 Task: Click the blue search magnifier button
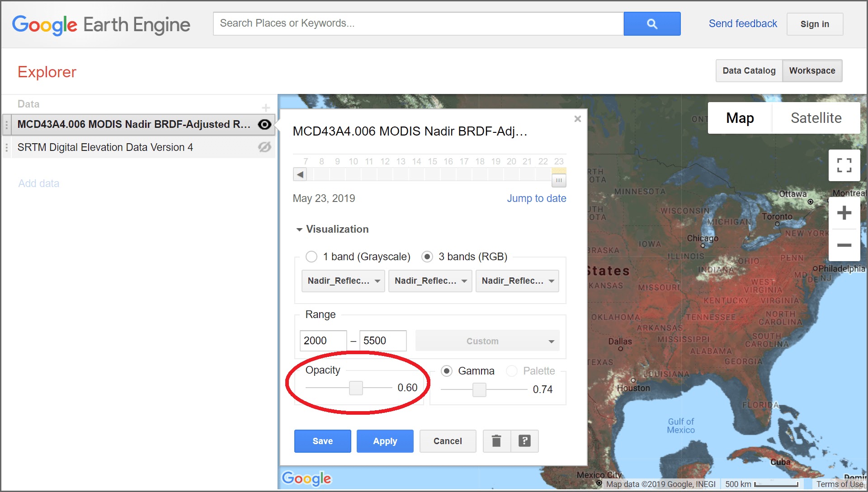click(652, 23)
